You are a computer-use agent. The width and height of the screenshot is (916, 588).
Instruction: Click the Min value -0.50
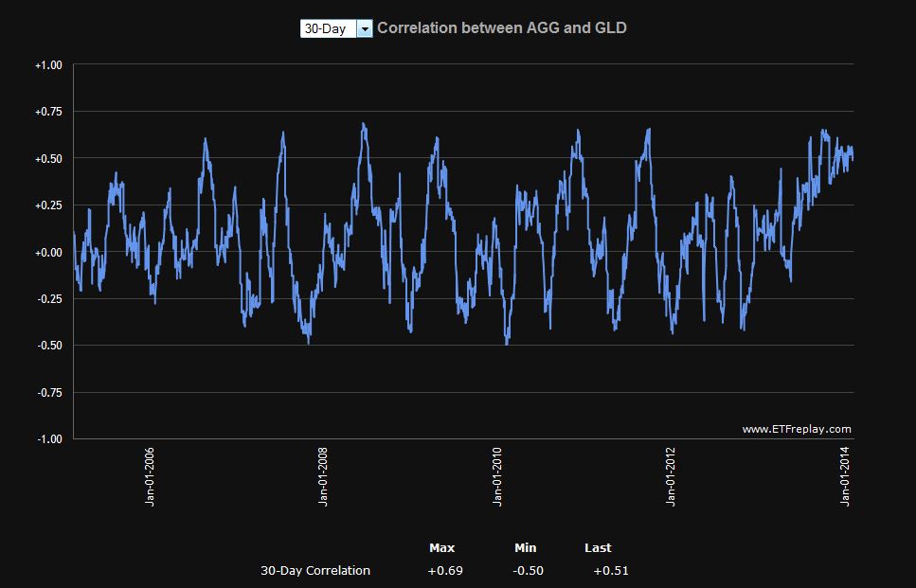[528, 570]
